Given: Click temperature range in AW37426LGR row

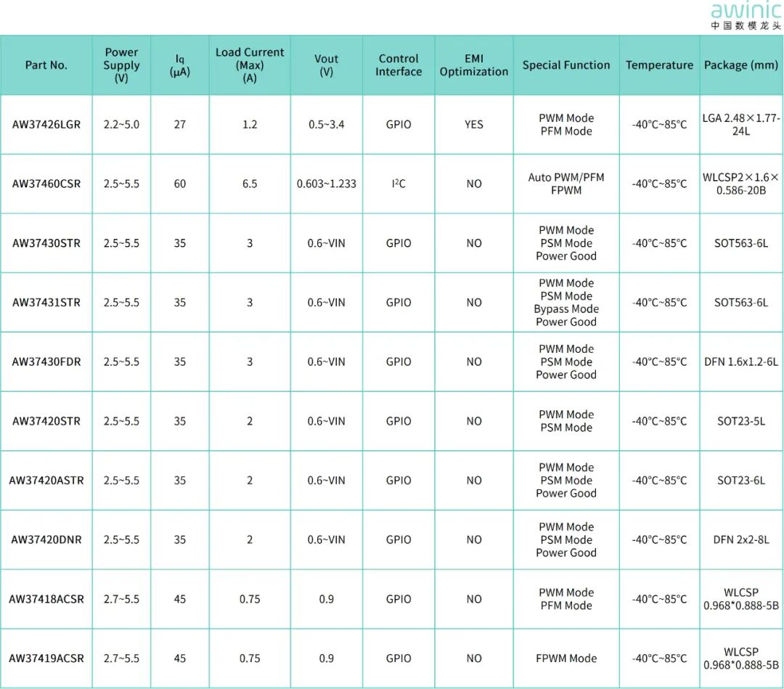Looking at the screenshot, I should point(659,124).
